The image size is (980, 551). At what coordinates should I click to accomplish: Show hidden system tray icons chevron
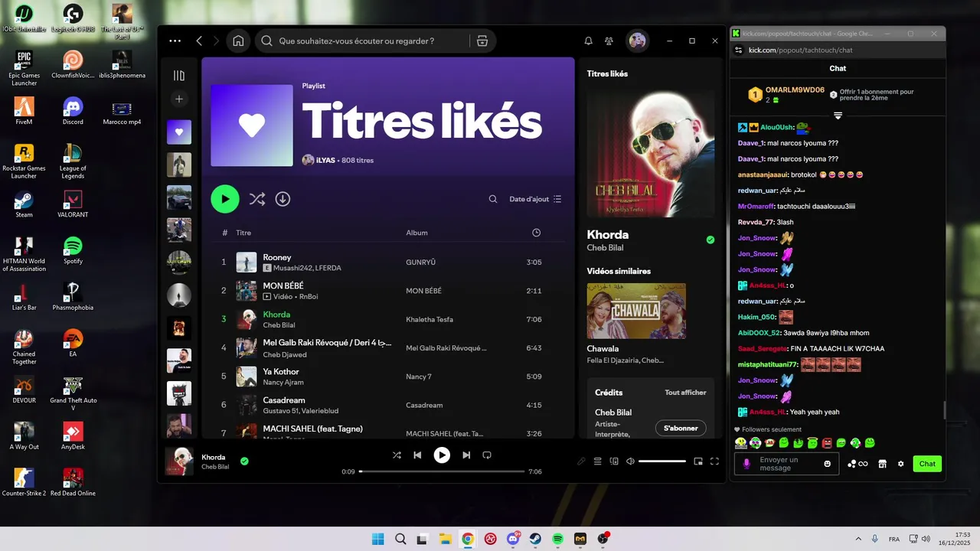click(x=857, y=539)
